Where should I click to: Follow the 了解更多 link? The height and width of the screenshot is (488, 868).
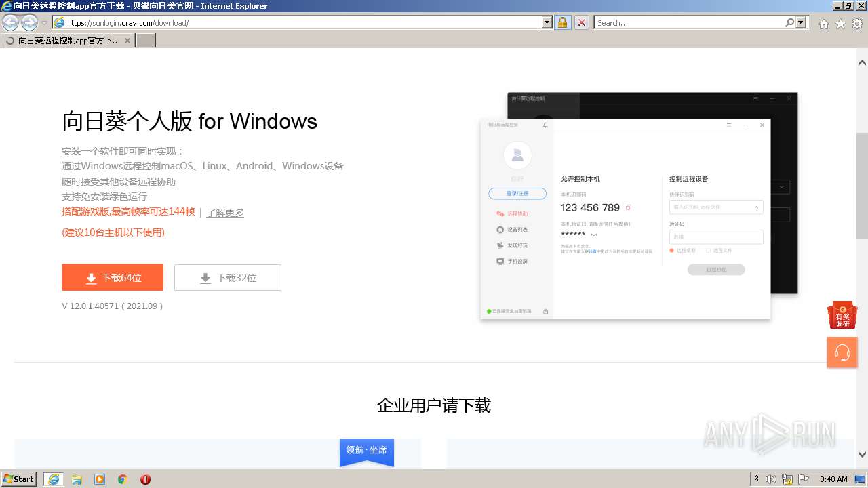pyautogui.click(x=225, y=213)
